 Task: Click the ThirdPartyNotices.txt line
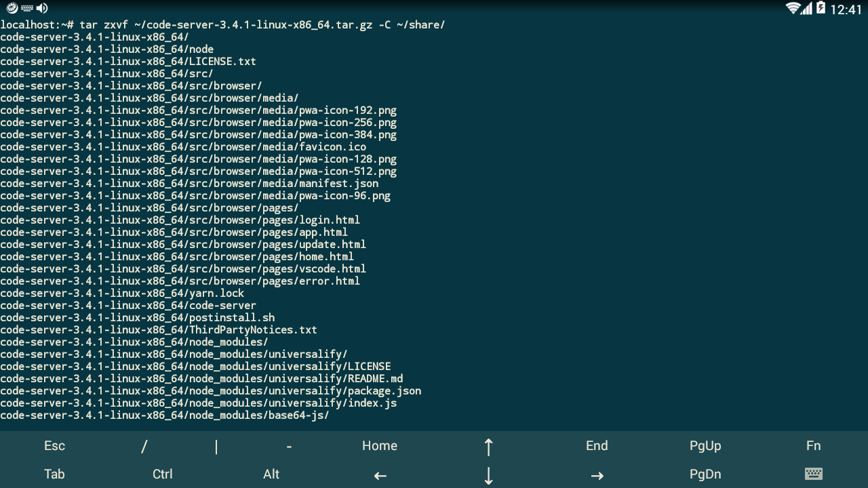pos(159,329)
